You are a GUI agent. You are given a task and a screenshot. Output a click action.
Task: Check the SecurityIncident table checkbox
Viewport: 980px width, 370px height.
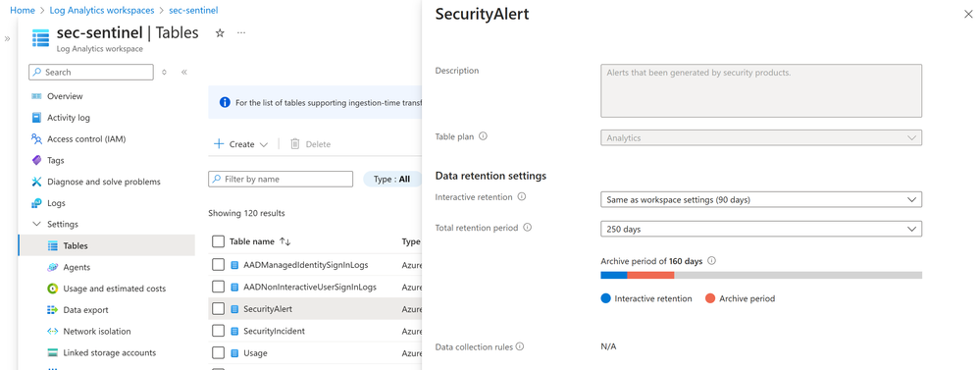[x=218, y=331]
